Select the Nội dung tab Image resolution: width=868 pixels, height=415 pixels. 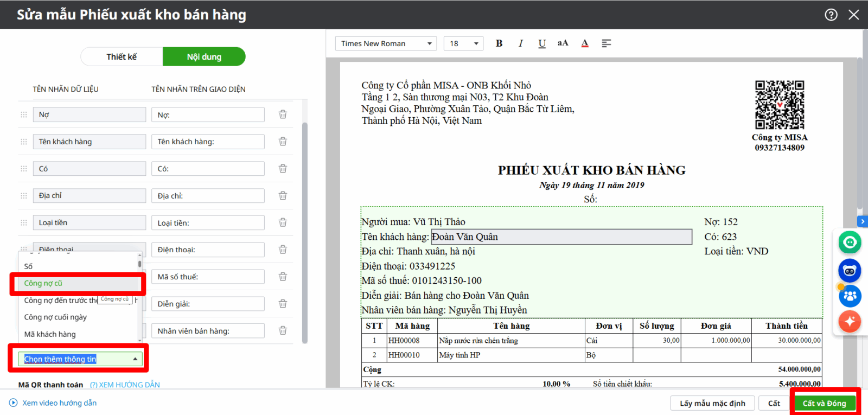(x=204, y=57)
